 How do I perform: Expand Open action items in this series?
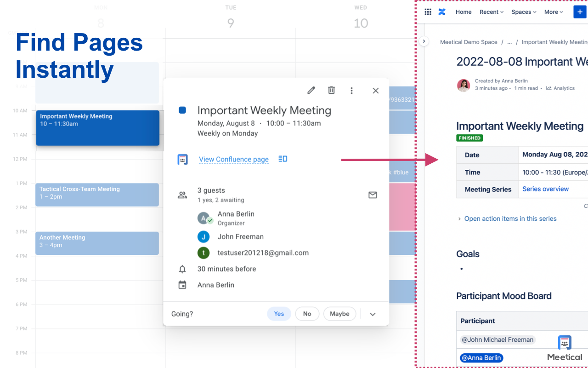click(510, 218)
